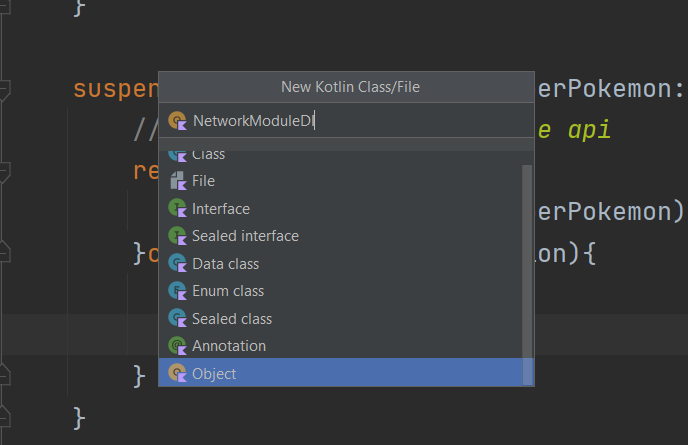Pick the Sealed interface option

(x=245, y=236)
